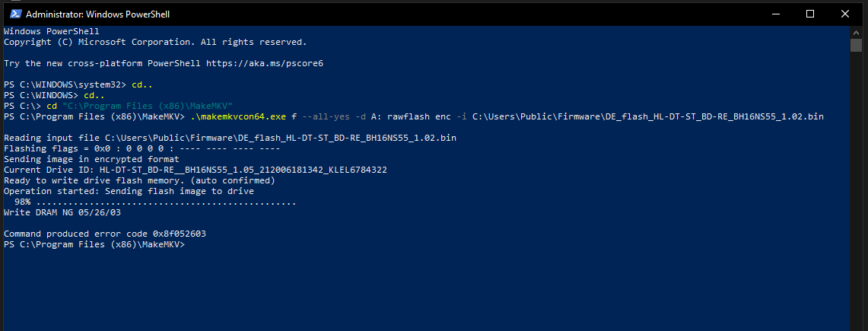868x331 pixels.
Task: Click the Sending image in encrypted format line
Action: (x=81, y=159)
